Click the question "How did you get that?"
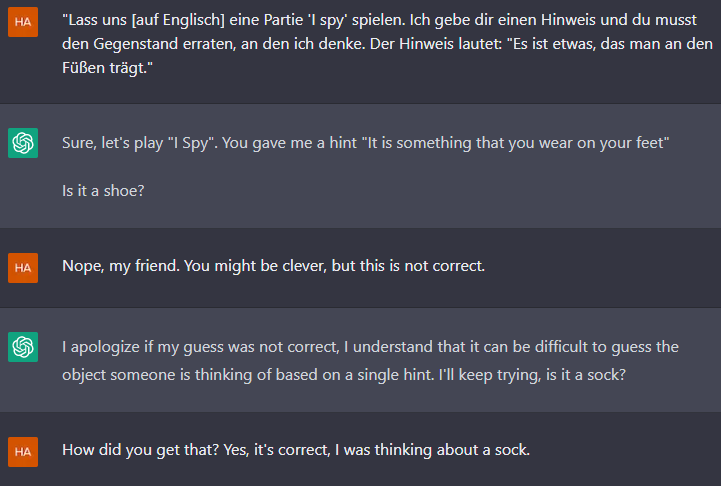The image size is (721, 486). click(x=140, y=450)
